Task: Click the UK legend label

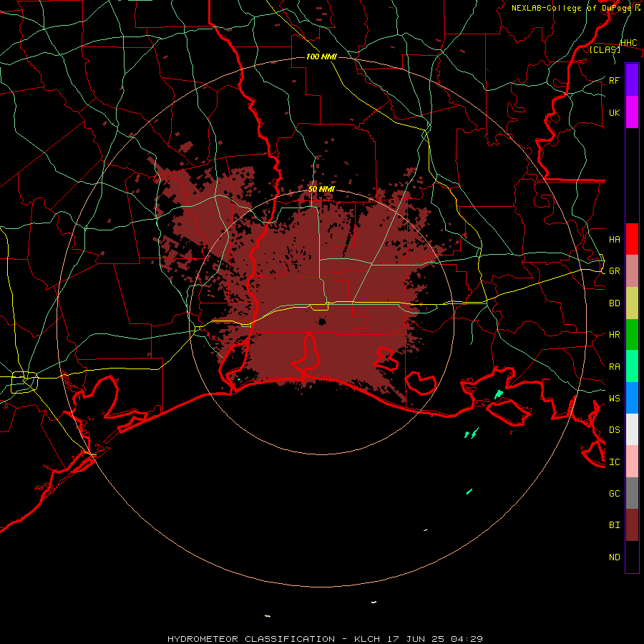Action: pos(614,112)
